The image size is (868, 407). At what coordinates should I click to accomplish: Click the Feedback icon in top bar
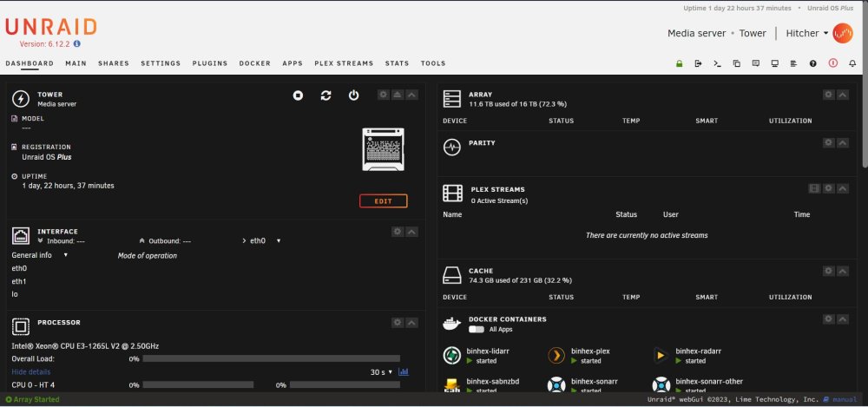coord(756,63)
